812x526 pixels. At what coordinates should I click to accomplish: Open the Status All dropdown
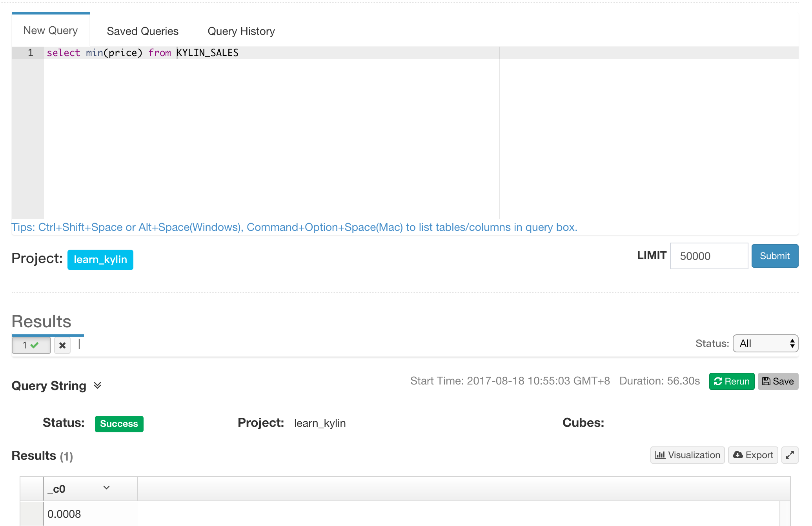point(765,344)
